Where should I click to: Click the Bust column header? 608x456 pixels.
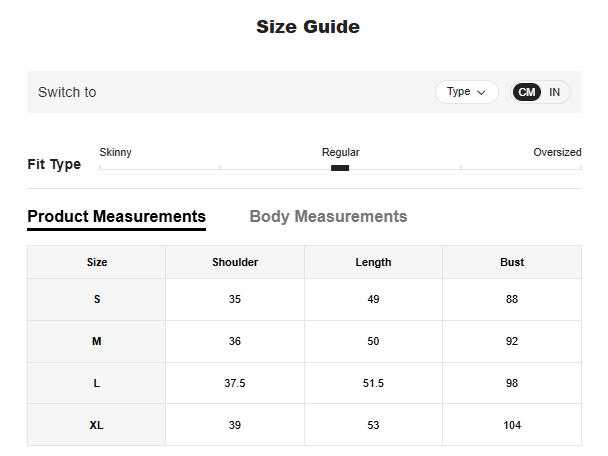(x=512, y=262)
